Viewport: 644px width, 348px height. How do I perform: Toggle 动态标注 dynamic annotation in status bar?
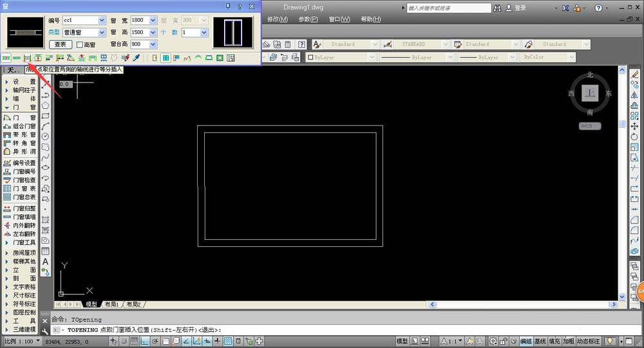pyautogui.click(x=589, y=341)
